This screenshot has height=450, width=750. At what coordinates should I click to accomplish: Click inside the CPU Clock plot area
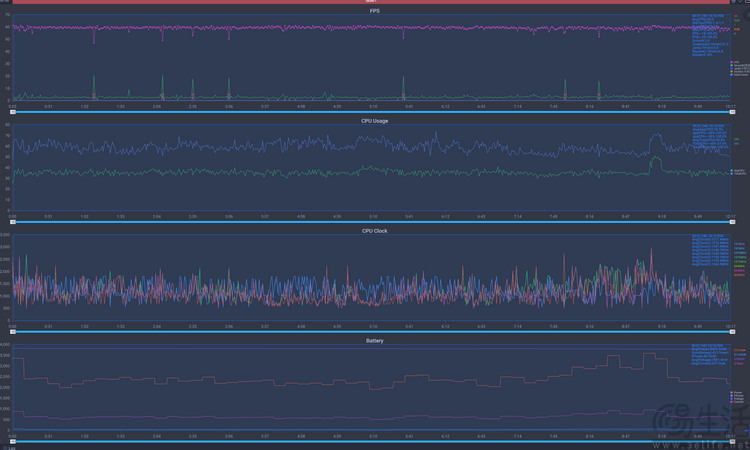[371, 277]
